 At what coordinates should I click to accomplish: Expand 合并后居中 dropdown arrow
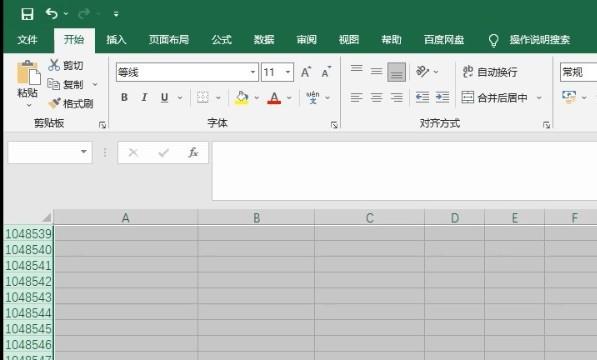click(539, 98)
